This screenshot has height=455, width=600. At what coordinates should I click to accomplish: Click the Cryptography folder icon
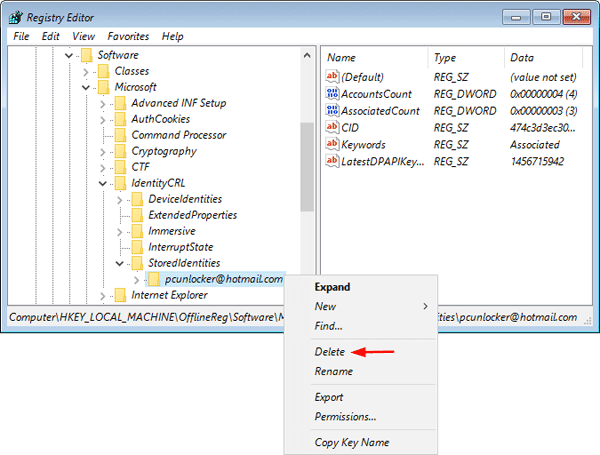[121, 151]
